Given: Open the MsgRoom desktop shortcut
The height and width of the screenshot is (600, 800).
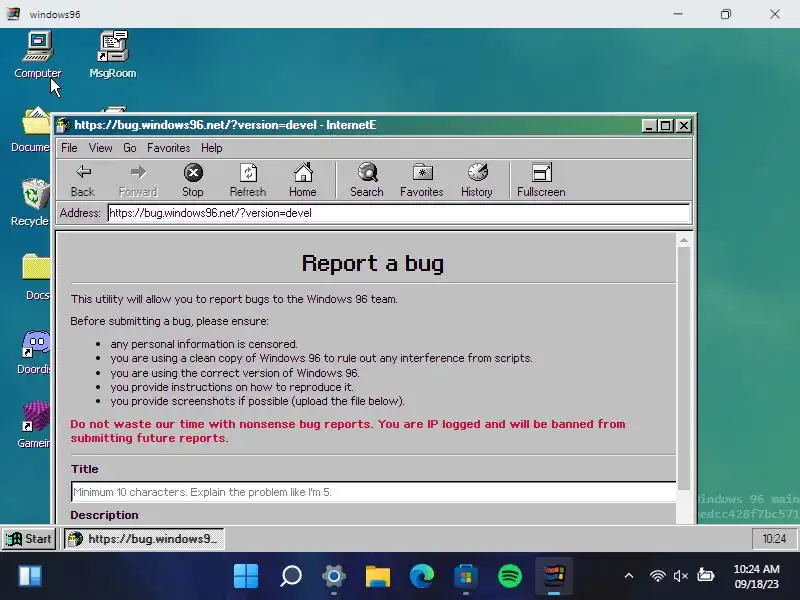Looking at the screenshot, I should [113, 55].
